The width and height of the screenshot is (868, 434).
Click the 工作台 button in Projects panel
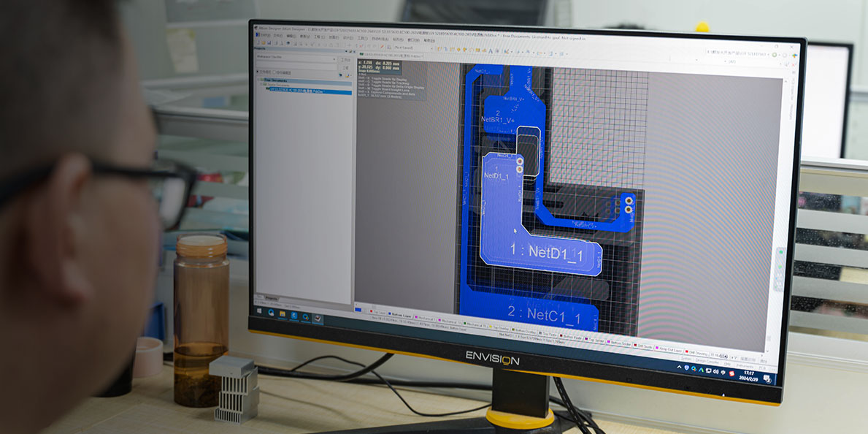point(345,59)
